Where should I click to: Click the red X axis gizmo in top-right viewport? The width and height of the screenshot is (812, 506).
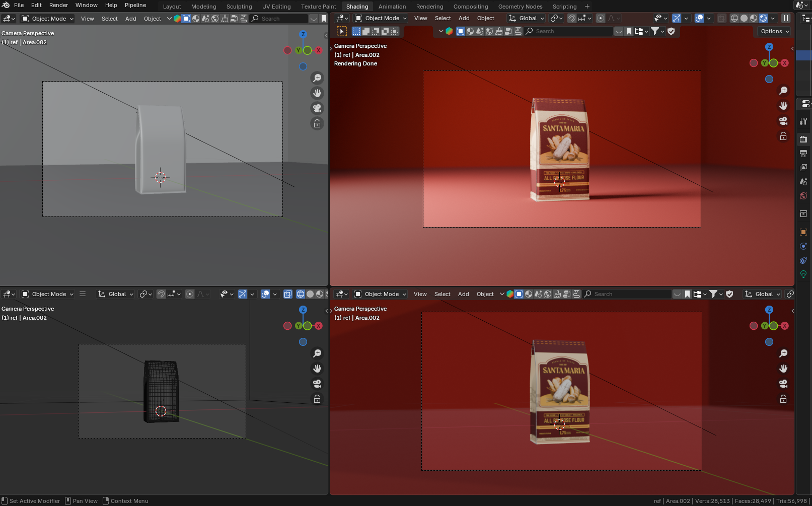pos(785,63)
